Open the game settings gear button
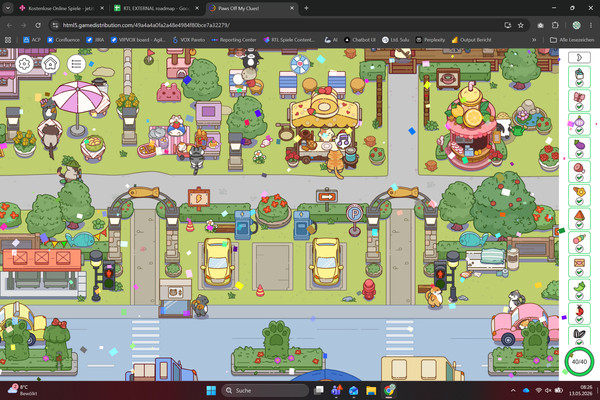This screenshot has height=400, width=600. [25, 64]
